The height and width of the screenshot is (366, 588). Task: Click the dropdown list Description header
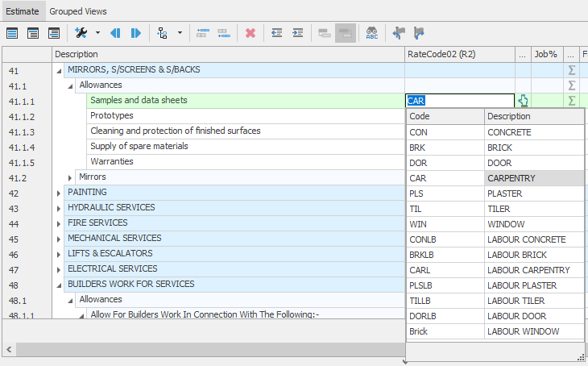click(x=534, y=116)
